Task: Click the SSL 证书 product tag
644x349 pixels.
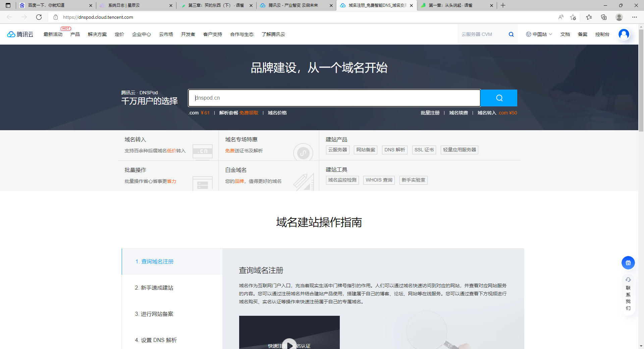Action: [424, 150]
